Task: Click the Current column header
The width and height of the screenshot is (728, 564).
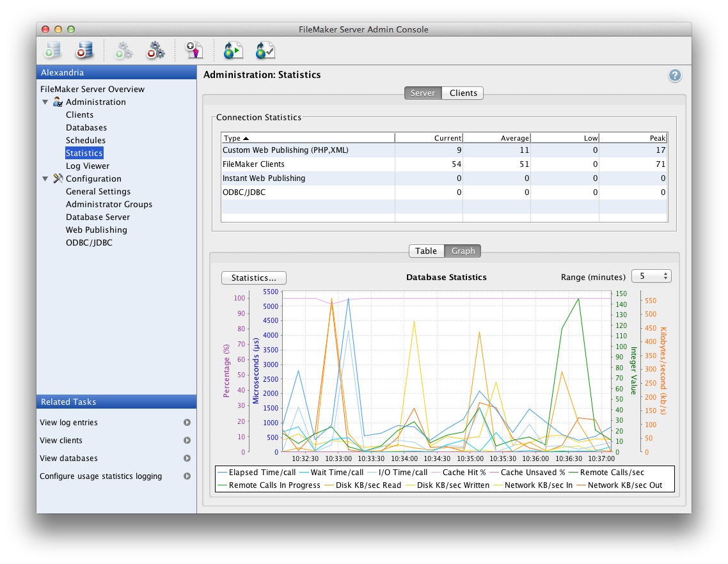Action: (429, 138)
